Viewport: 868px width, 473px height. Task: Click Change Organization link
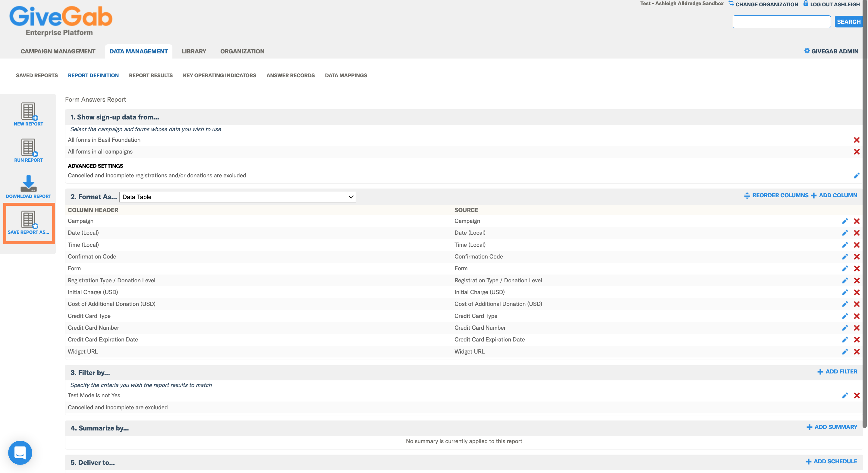[763, 4]
